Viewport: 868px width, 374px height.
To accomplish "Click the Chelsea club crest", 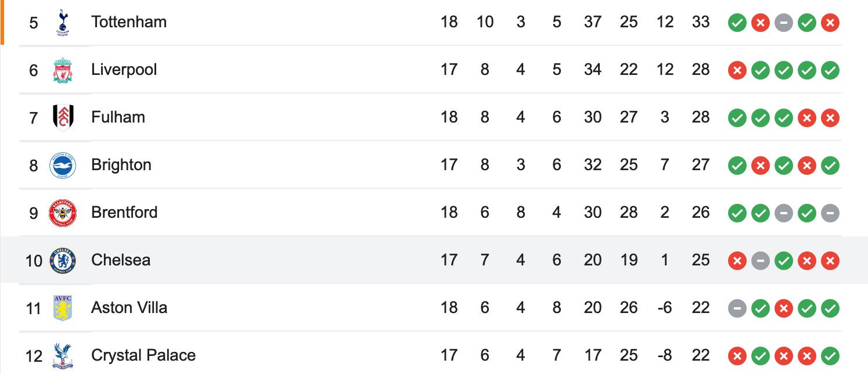I will pos(62,260).
